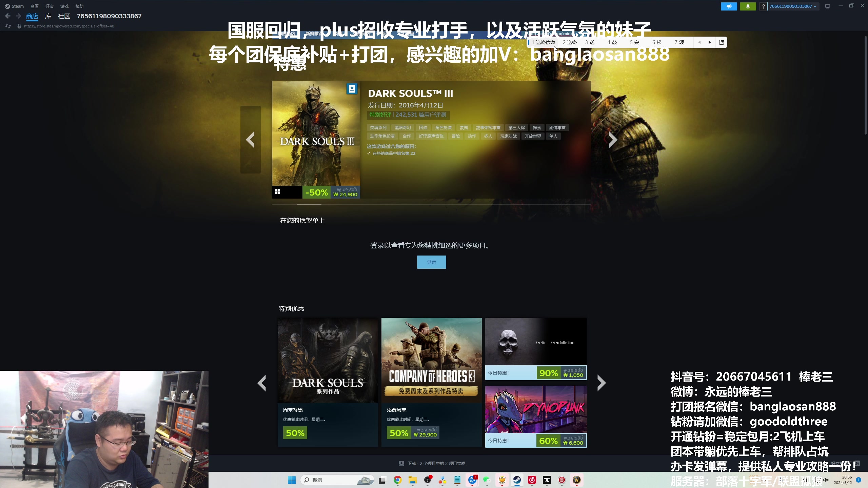Click the page reload icon

click(8, 26)
